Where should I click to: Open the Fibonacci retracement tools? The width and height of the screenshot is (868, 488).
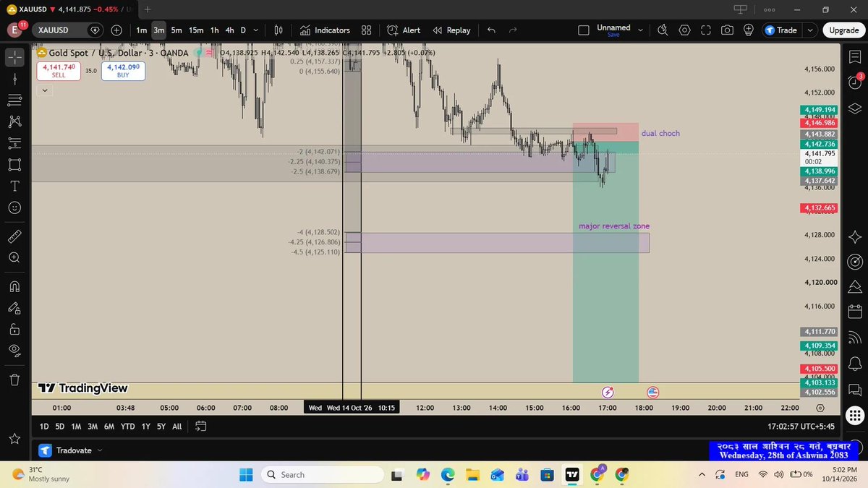(15, 100)
